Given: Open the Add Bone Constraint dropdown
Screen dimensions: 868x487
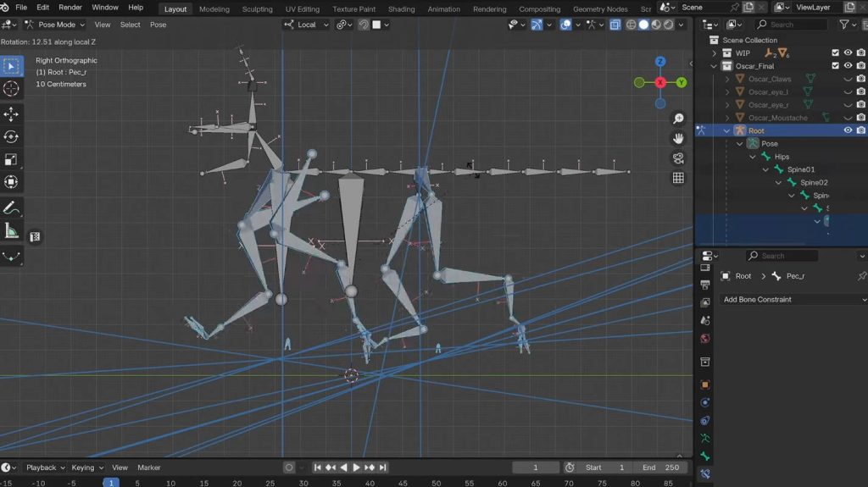Looking at the screenshot, I should 793,300.
